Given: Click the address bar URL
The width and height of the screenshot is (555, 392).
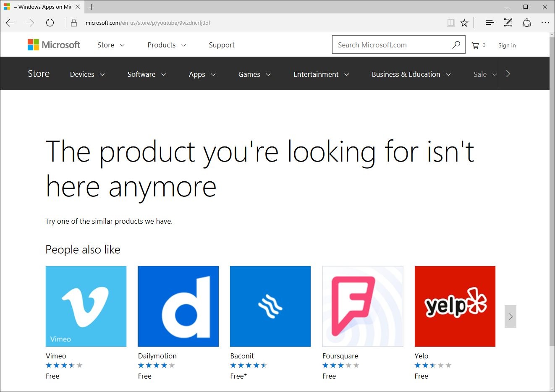Looking at the screenshot, I should pyautogui.click(x=148, y=23).
